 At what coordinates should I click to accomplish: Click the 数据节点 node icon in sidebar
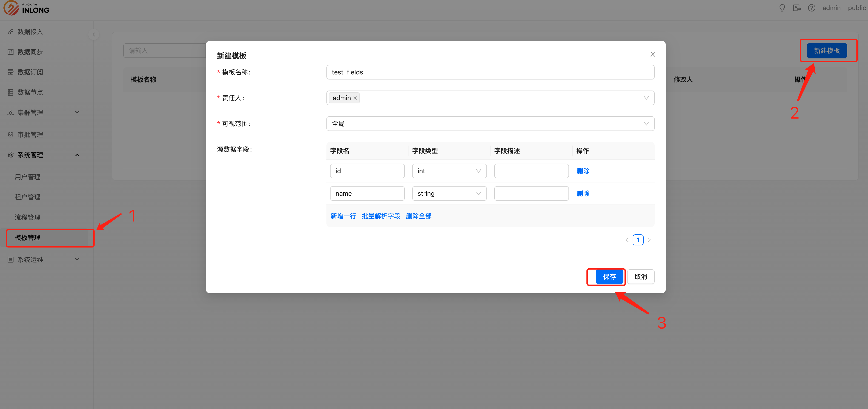10,92
